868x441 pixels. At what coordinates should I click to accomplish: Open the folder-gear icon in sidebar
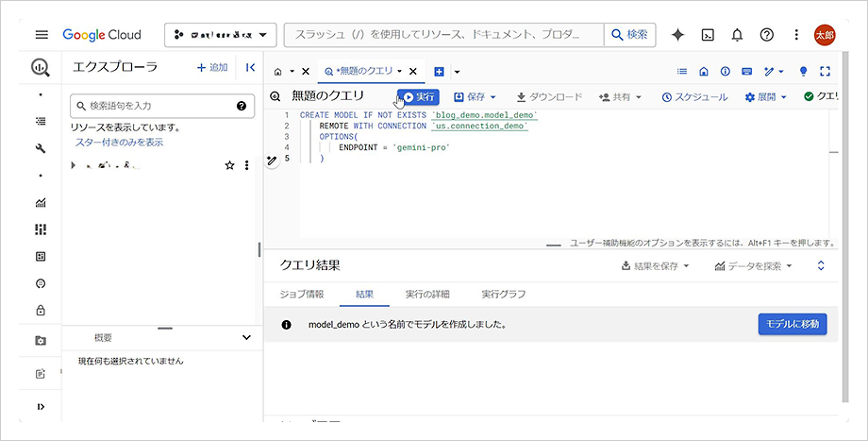[41, 341]
